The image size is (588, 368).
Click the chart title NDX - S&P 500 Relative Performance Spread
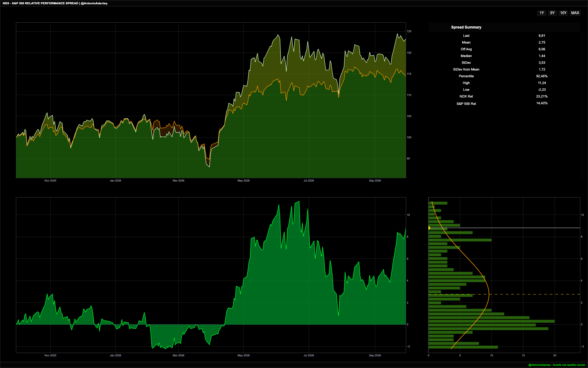pyautogui.click(x=40, y=3)
